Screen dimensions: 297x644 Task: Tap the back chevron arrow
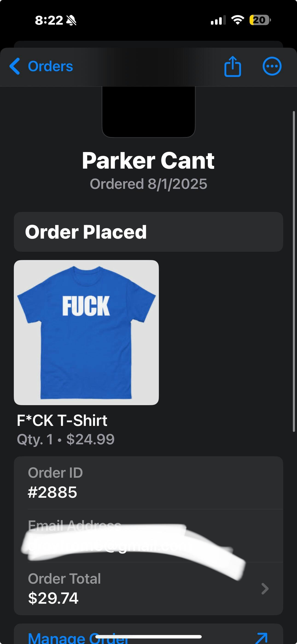point(15,66)
